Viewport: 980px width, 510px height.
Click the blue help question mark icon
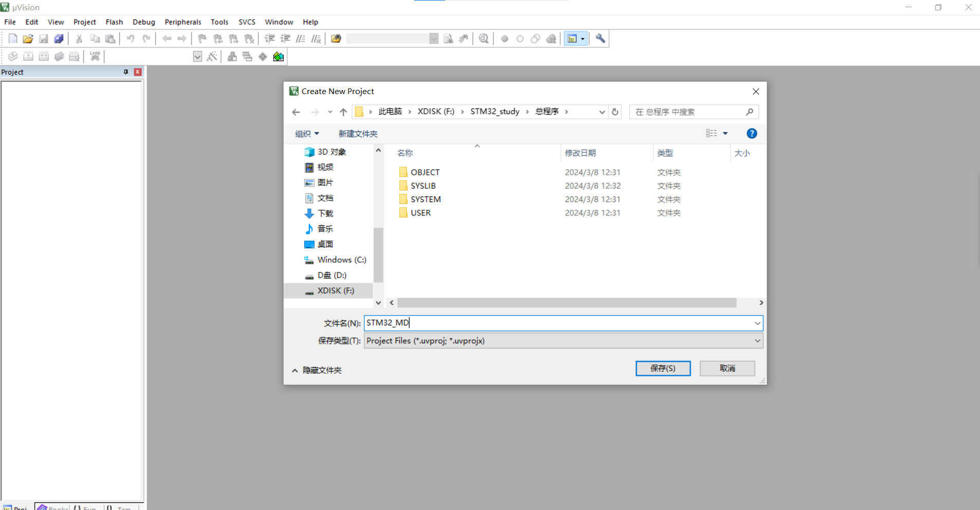pos(752,134)
